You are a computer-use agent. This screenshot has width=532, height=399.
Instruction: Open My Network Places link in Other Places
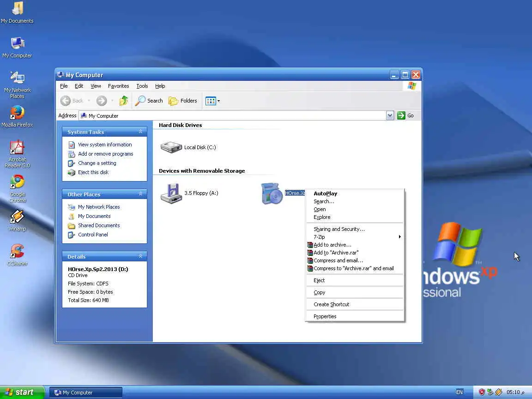99,207
